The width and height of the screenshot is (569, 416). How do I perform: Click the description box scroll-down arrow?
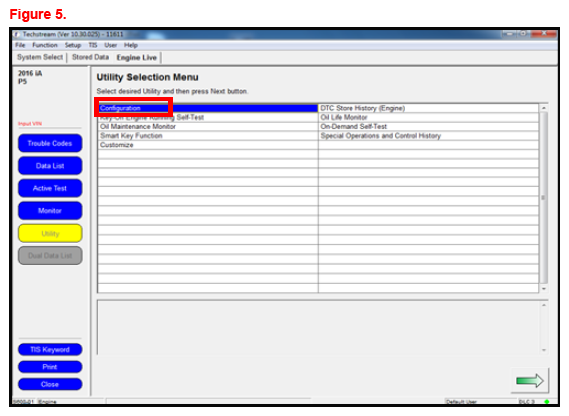[x=544, y=350]
